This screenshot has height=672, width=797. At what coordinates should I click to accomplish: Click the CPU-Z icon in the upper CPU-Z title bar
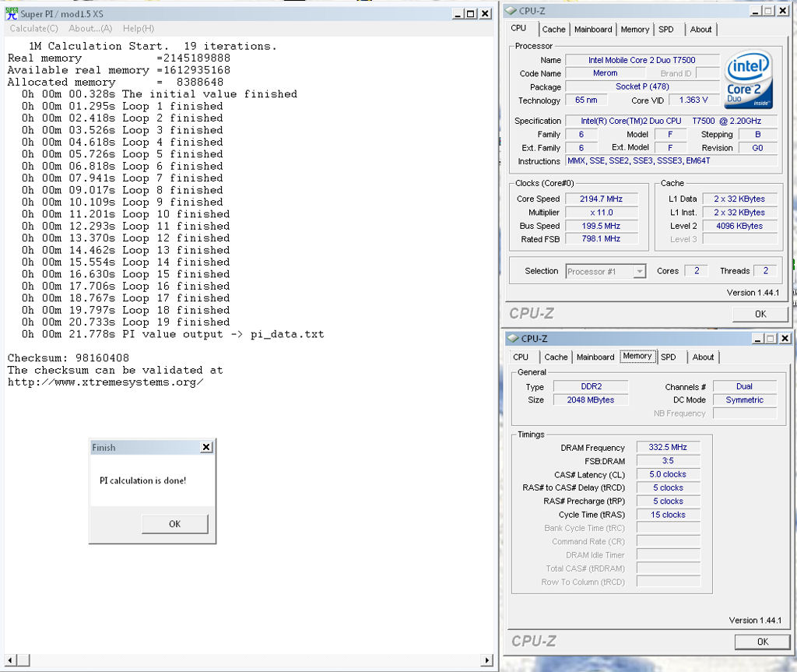coord(511,11)
